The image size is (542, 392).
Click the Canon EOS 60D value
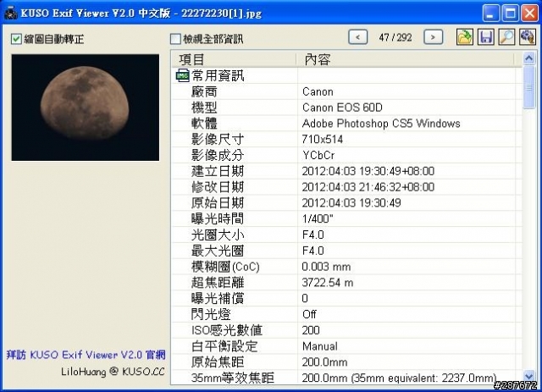(x=342, y=108)
